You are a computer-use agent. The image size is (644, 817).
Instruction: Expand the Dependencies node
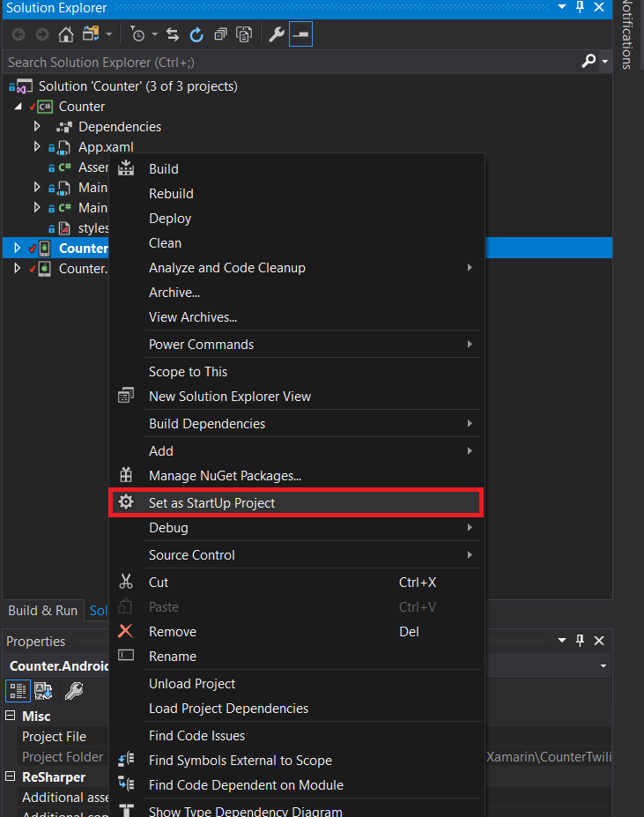(37, 126)
